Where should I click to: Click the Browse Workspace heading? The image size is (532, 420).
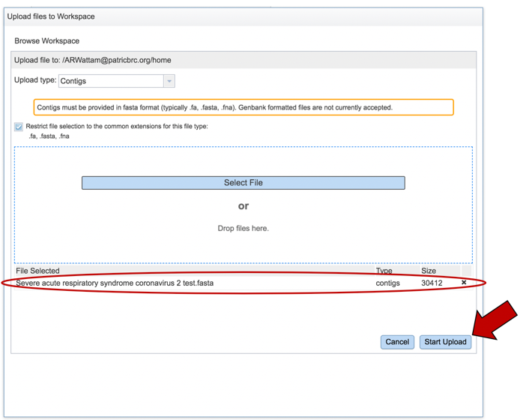tap(46, 40)
